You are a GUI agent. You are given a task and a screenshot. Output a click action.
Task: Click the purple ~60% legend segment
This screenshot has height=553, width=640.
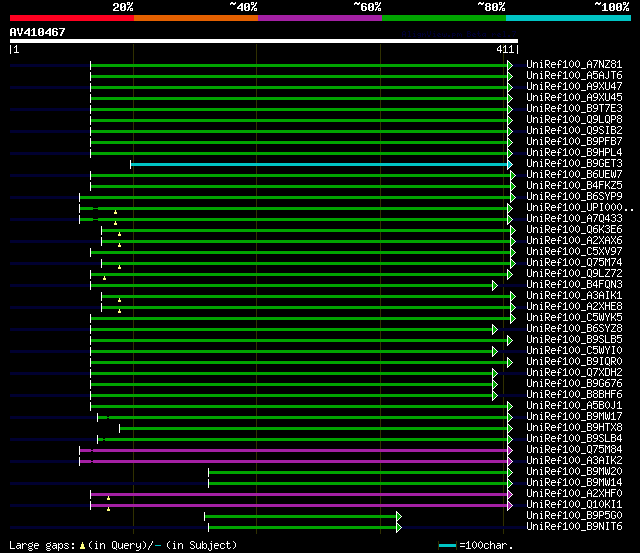coord(320,18)
